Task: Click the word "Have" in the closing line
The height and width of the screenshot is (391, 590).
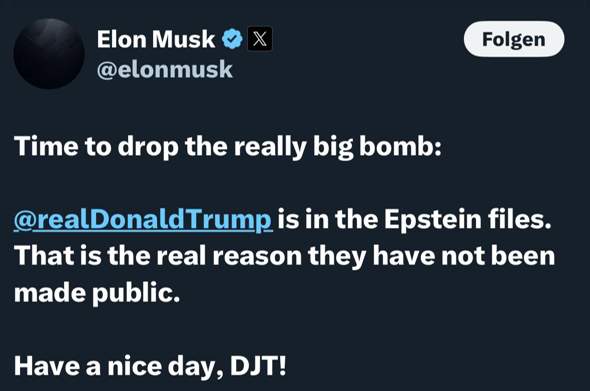Action: coord(47,366)
